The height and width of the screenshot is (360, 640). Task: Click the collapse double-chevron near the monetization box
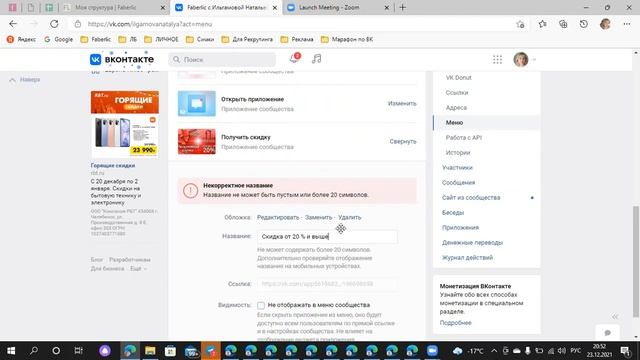tap(615, 317)
